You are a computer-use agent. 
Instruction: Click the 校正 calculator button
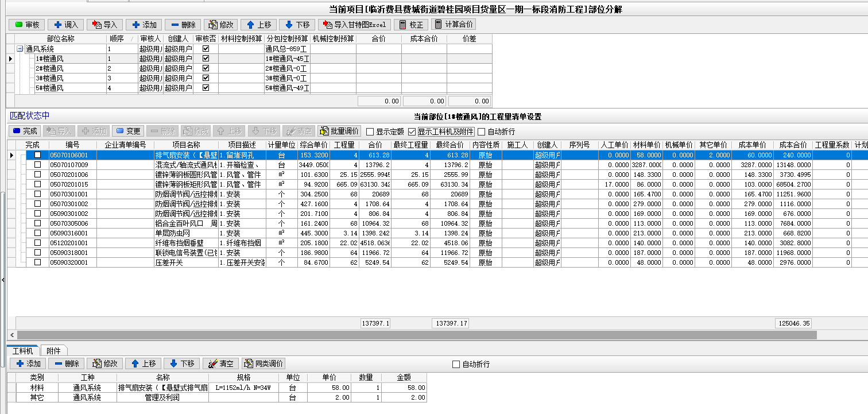pos(410,25)
